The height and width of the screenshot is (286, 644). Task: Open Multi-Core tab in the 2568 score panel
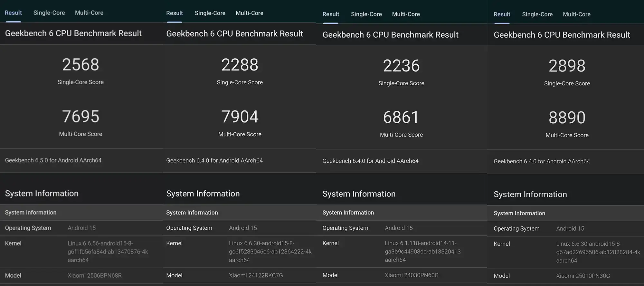89,13
